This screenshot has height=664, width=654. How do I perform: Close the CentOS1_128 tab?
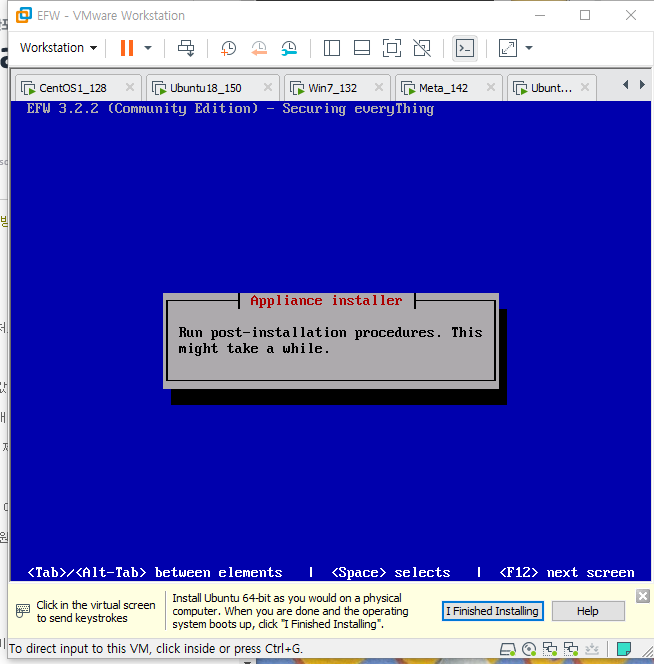coord(130,87)
